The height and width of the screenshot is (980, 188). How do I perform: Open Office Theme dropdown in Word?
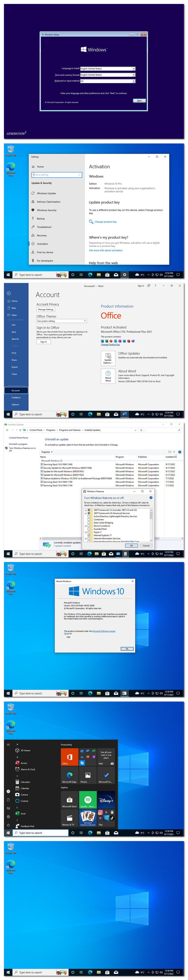click(62, 321)
